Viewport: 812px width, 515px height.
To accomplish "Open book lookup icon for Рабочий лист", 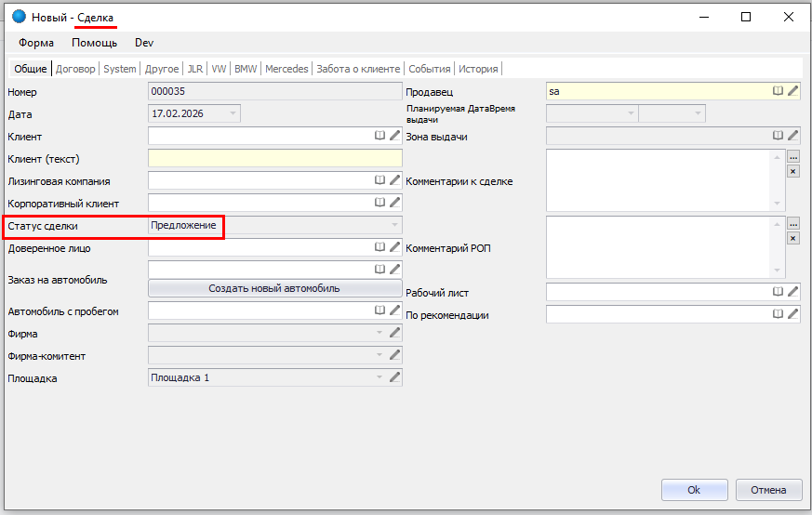I will click(779, 292).
